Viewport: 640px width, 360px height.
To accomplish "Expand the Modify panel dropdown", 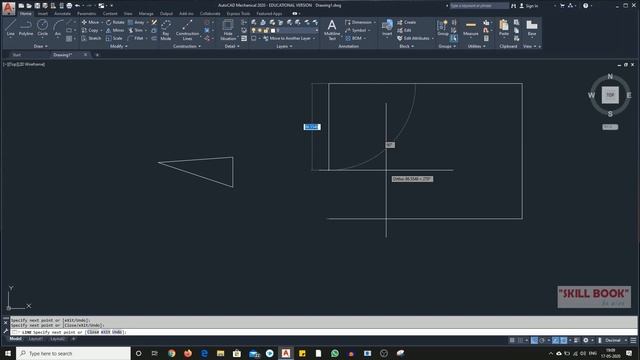I will [119, 47].
